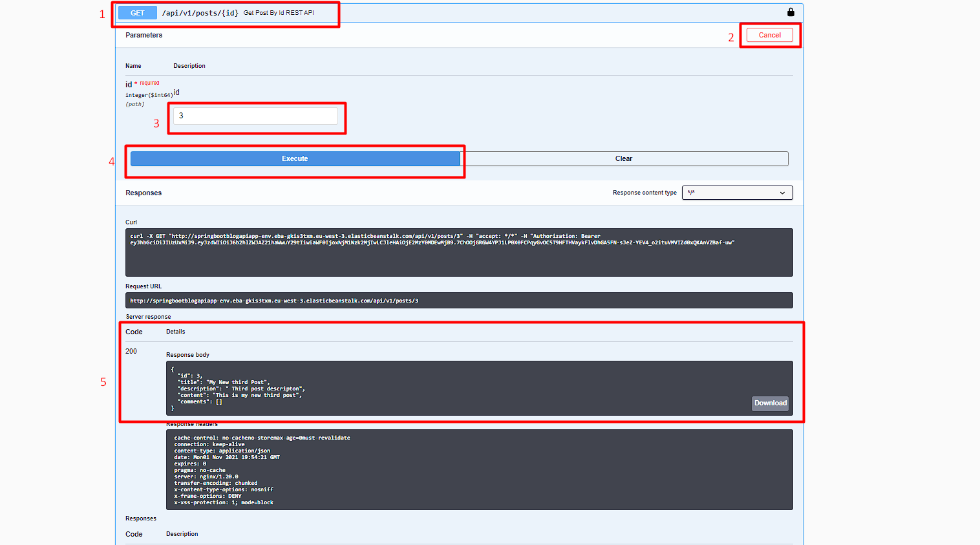The height and width of the screenshot is (545, 980).
Task: Download the response body
Action: 770,403
